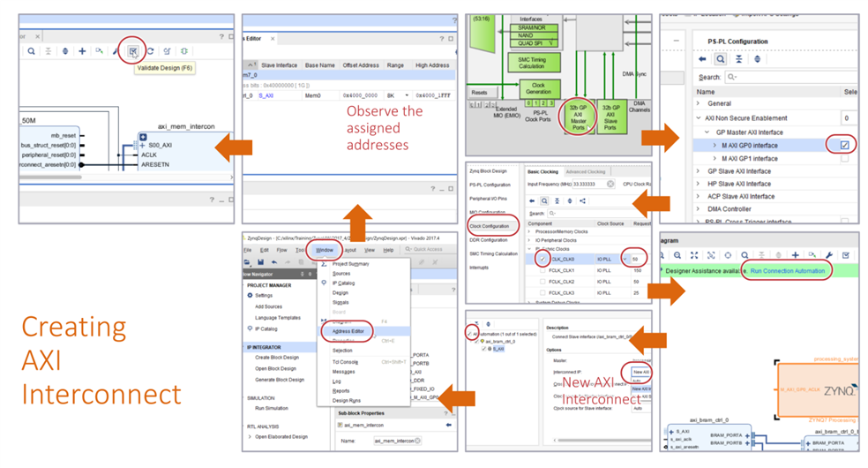Viewport: 868px width, 468px height.
Task: Click back arrow in Clock Configuration toolbar
Action: (532, 201)
